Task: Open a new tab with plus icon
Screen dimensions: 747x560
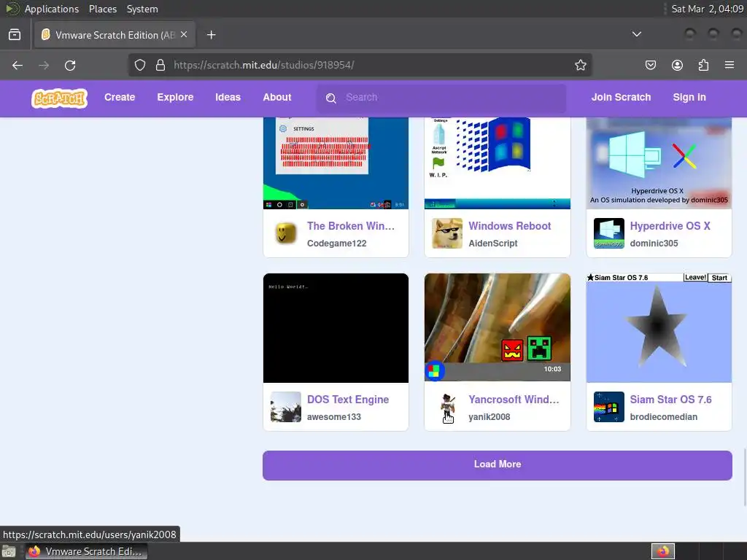Action: 211,35
